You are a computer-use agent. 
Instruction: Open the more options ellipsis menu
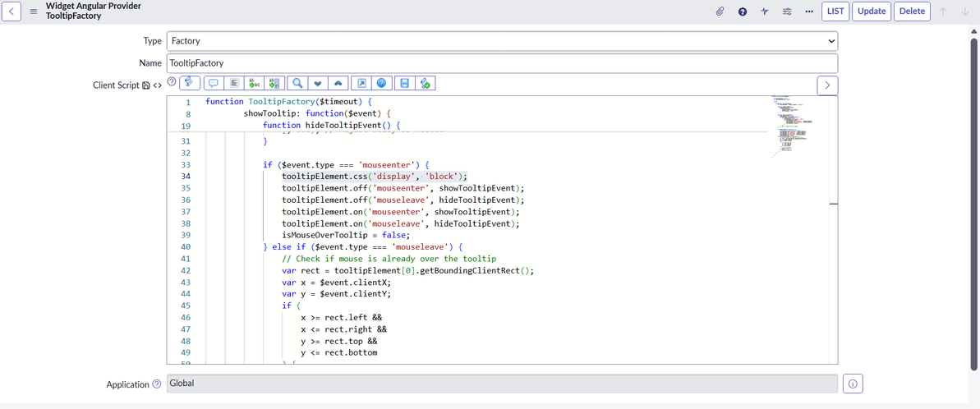[x=809, y=11]
